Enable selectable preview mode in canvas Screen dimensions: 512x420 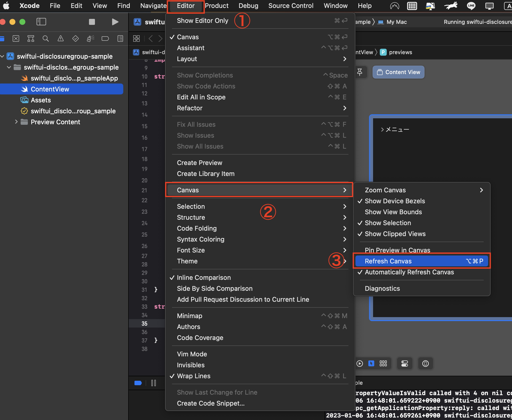pos(371,364)
